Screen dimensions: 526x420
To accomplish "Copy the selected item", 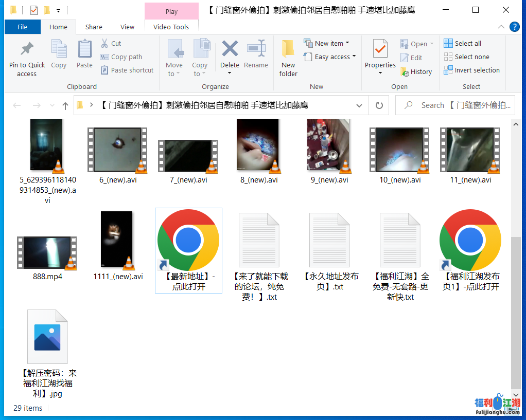I will (x=59, y=58).
